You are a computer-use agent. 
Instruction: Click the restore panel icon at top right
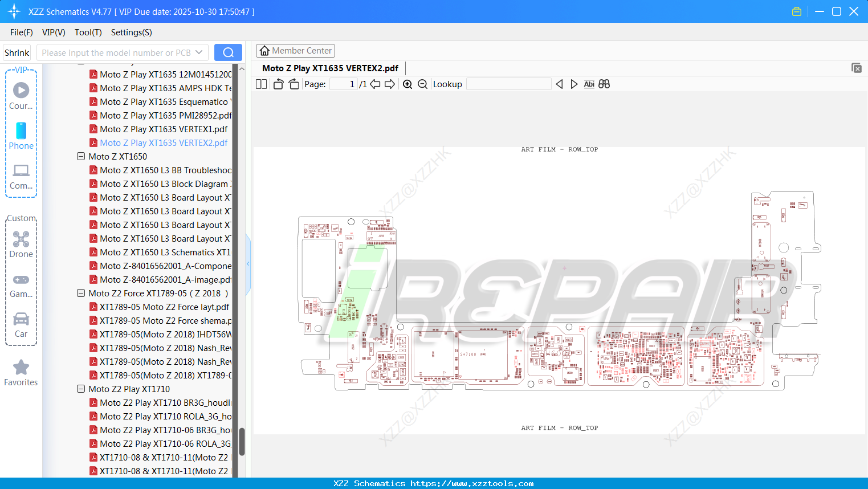(857, 68)
